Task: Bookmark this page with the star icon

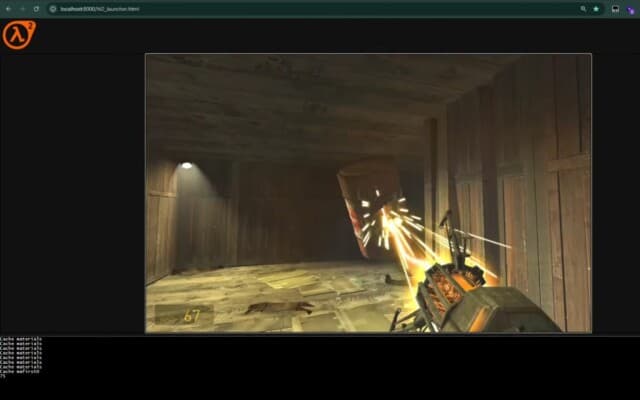Action: click(x=596, y=9)
